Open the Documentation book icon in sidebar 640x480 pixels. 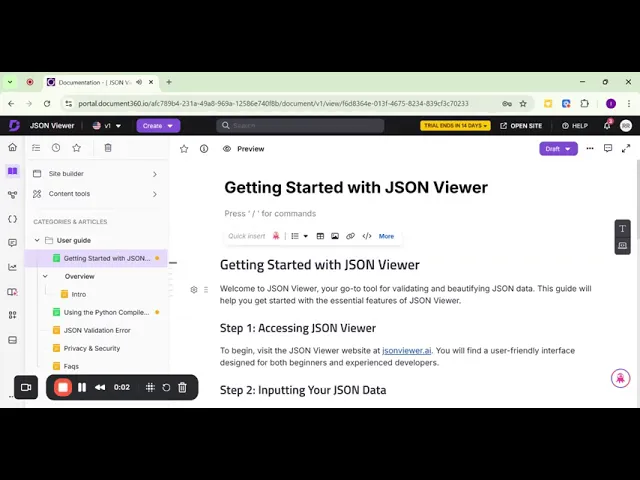pos(13,171)
